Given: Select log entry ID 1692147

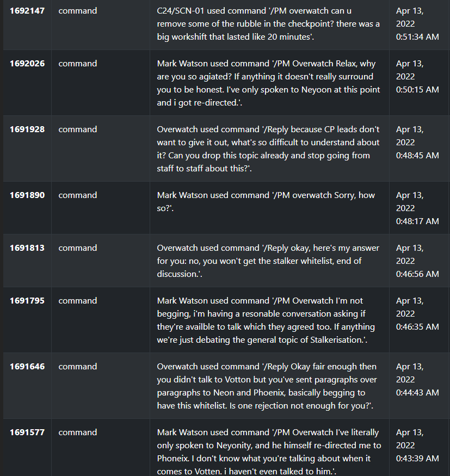Looking at the screenshot, I should [x=27, y=11].
